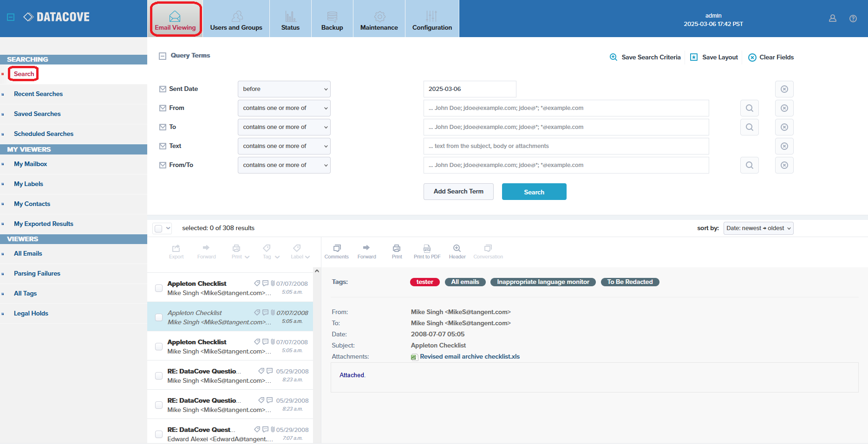This screenshot has height=444, width=868.
Task: Open the user profile icon
Action: [833, 19]
